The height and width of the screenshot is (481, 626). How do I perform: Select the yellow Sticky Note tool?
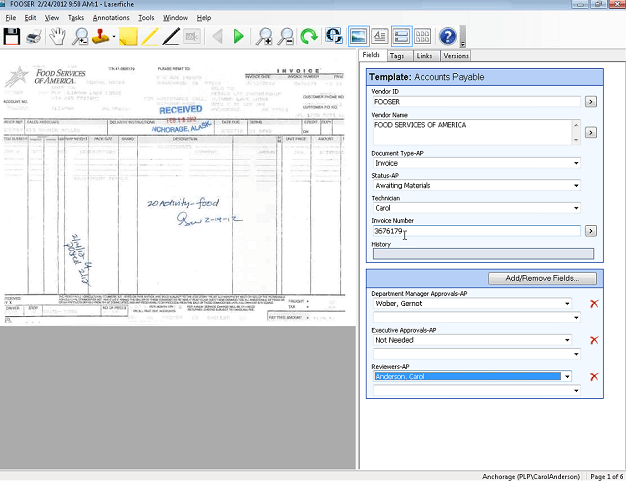[128, 37]
